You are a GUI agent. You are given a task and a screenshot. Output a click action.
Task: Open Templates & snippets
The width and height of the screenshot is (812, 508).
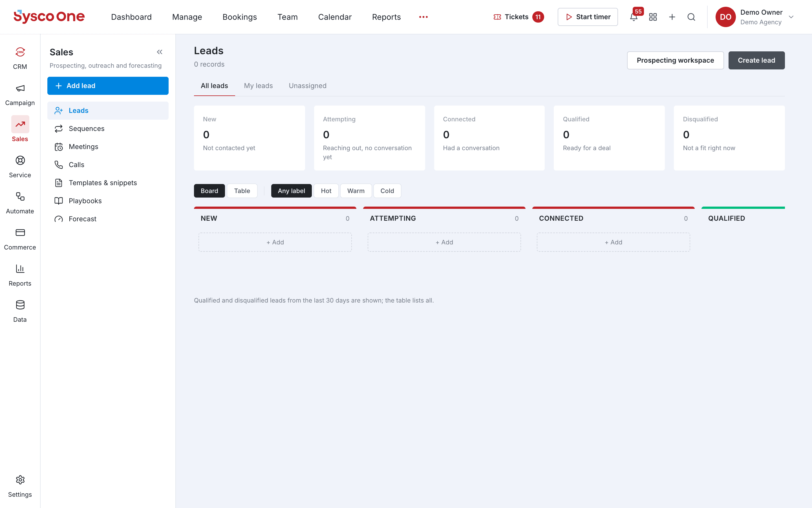coord(108,183)
